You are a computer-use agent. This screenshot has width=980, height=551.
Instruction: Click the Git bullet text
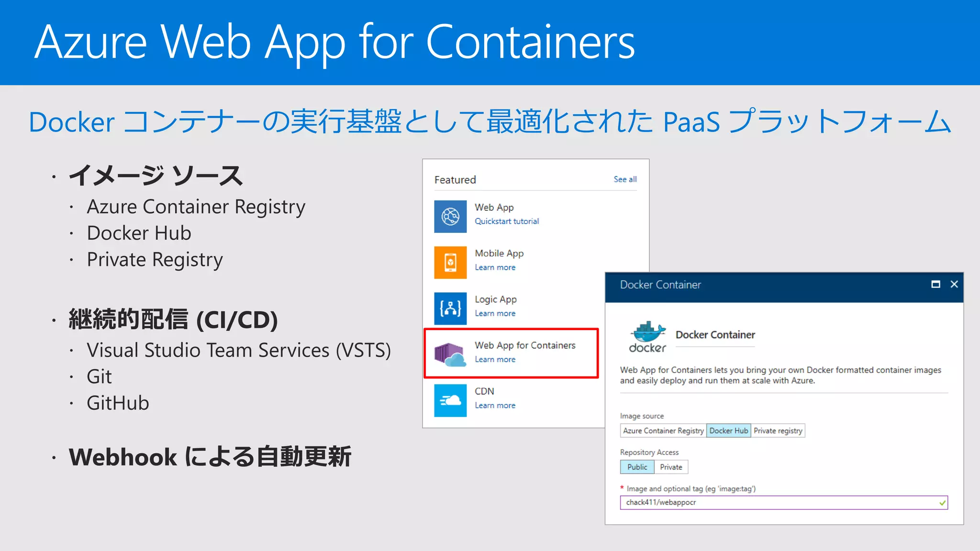99,376
